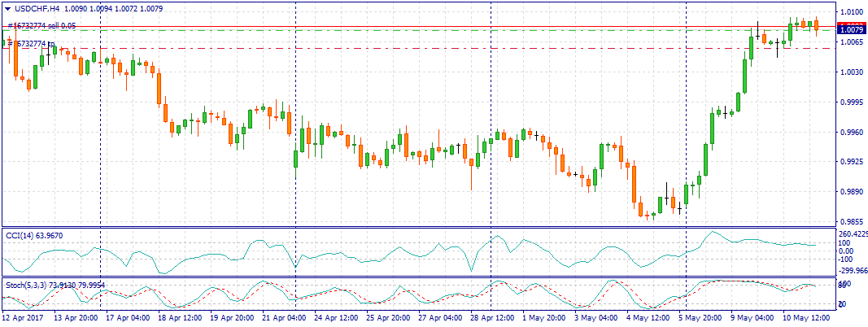Click the 0.9855 price scale value
This screenshot has height=327, width=868.
(851, 222)
